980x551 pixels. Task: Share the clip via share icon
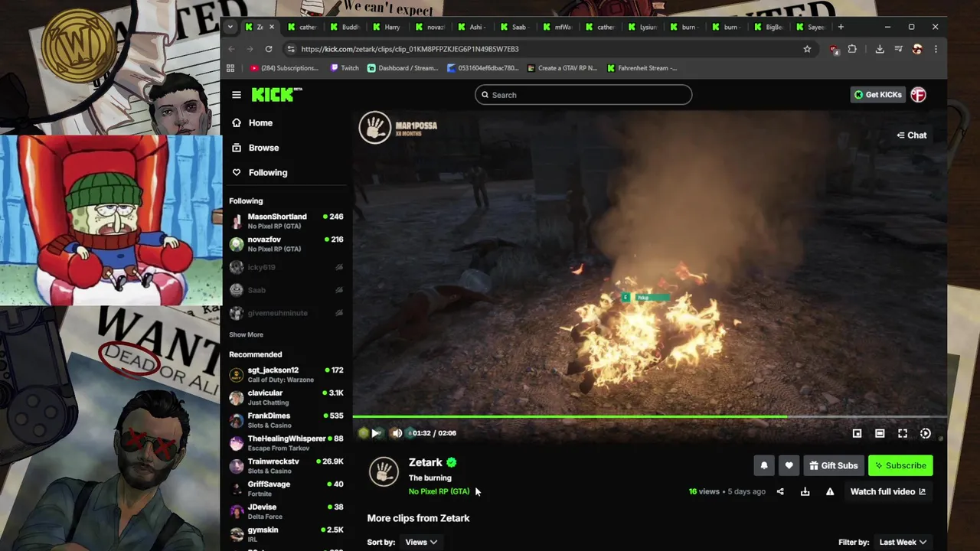click(780, 491)
